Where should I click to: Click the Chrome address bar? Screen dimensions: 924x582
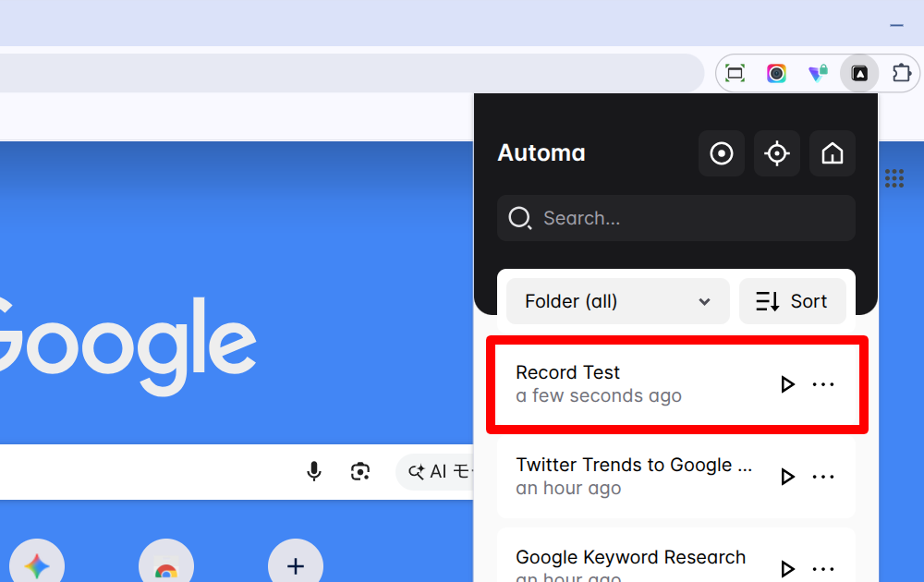pos(352,73)
